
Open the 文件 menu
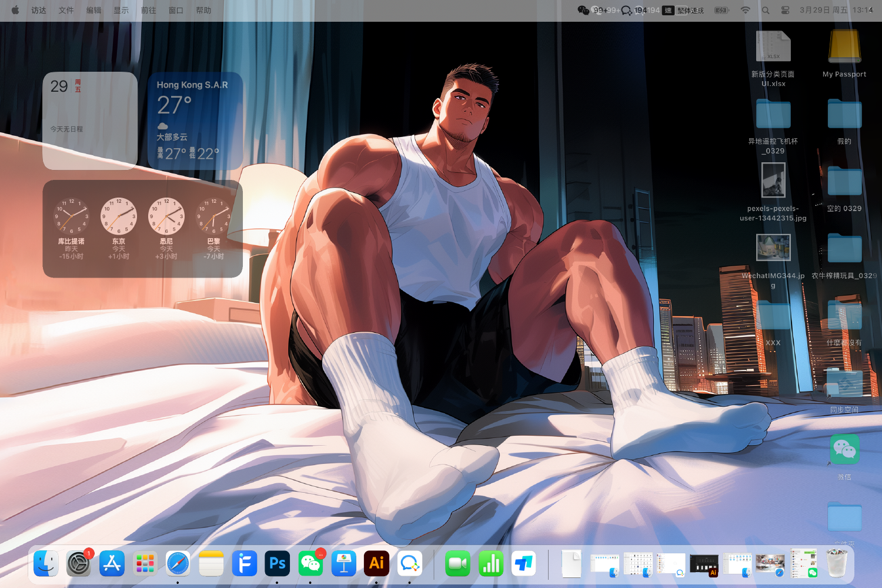point(66,10)
